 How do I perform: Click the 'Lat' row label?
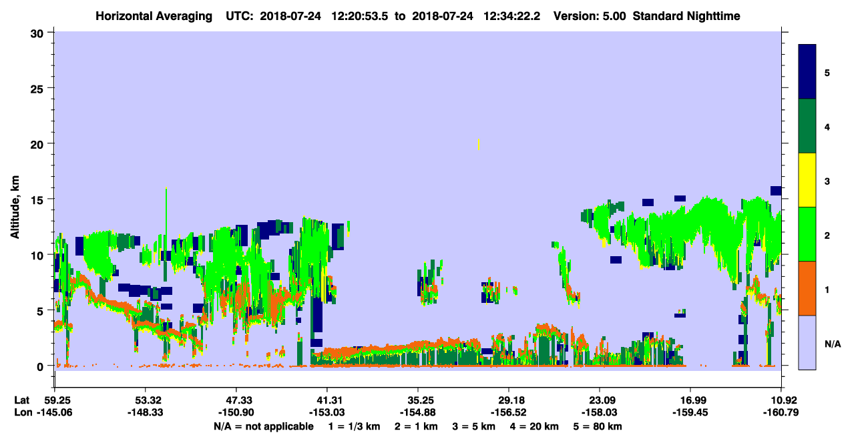pos(21,400)
